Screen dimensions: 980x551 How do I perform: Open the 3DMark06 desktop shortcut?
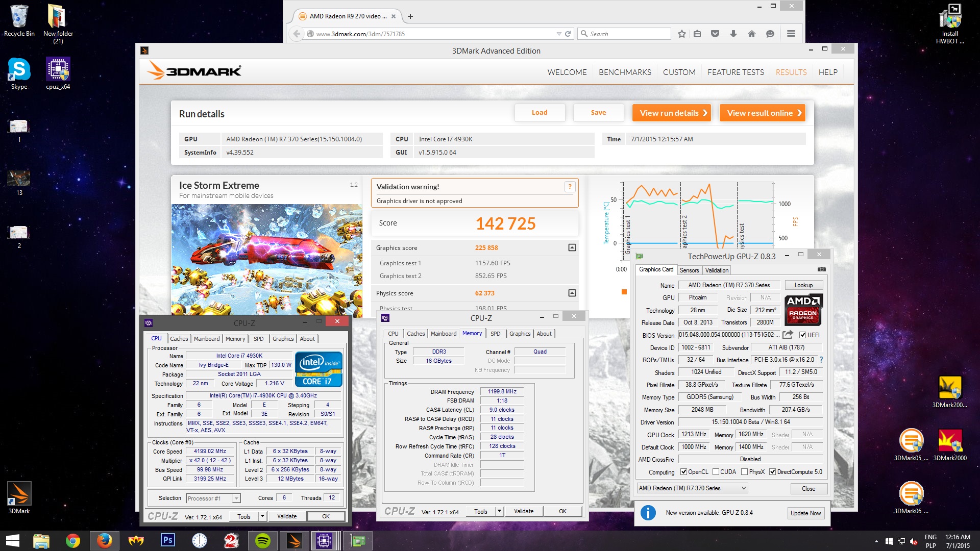(911, 498)
